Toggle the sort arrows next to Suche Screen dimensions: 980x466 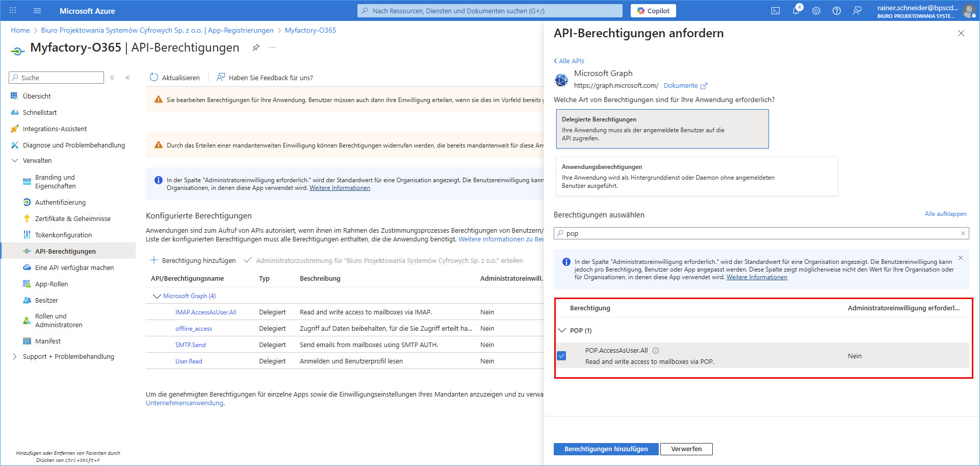(x=112, y=78)
